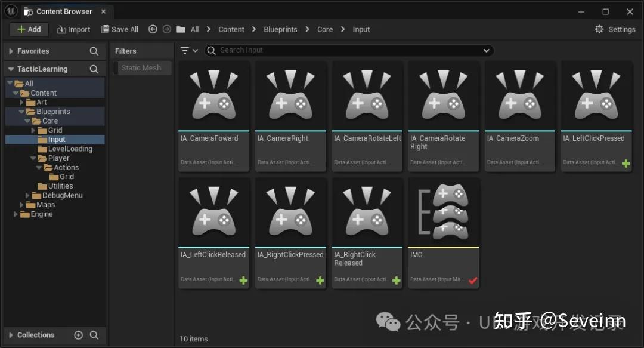
Task: Click the Unreal Engine logo icon
Action: (x=11, y=11)
